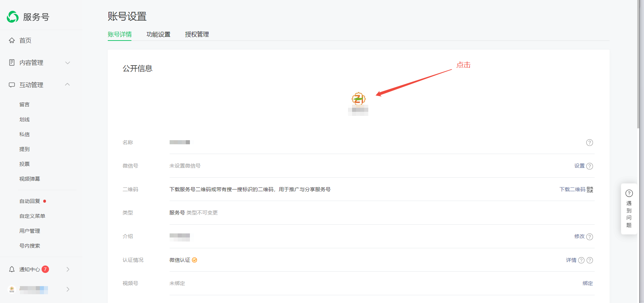Screen dimensions: 644x303
Task: Collapse the 互动管理 section
Action: (68, 85)
